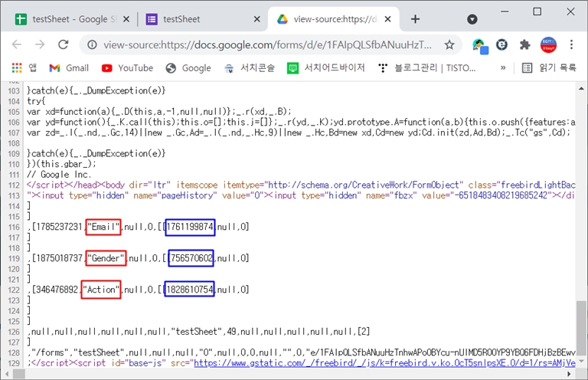This screenshot has height=380, width=588.
Task: Expand hidden bookmarks with the double chevron
Action: [503, 68]
